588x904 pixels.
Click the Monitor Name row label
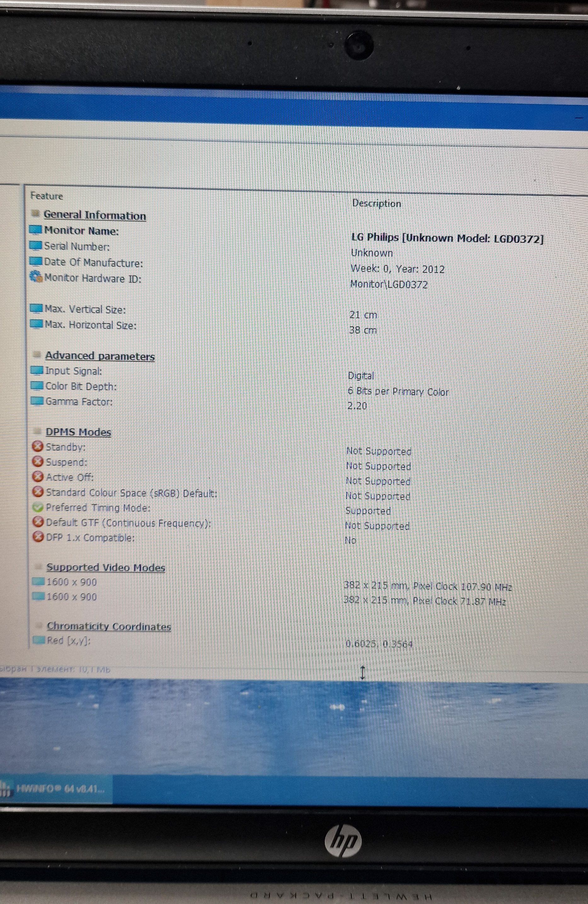(82, 231)
